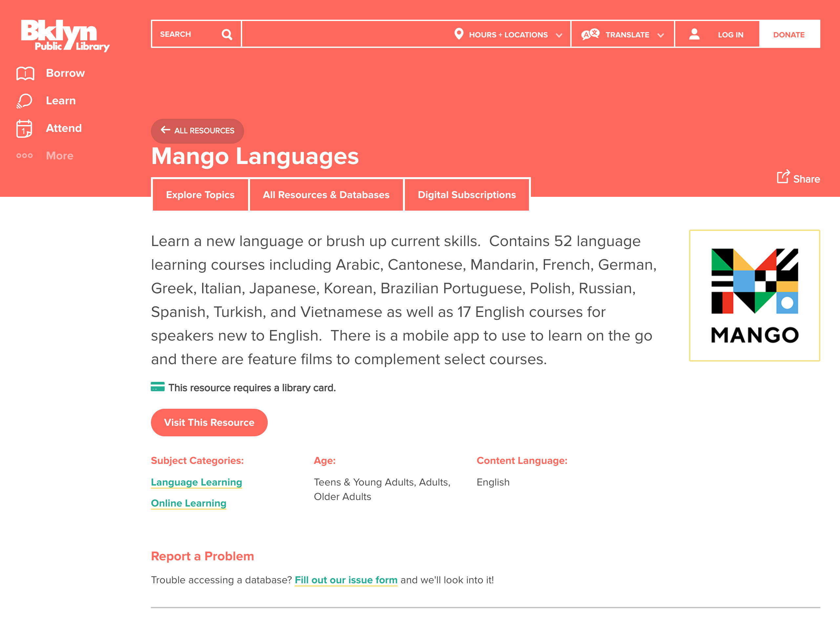Click 'This resource requires a library card.' text
This screenshot has height=622, width=840.
coord(252,388)
